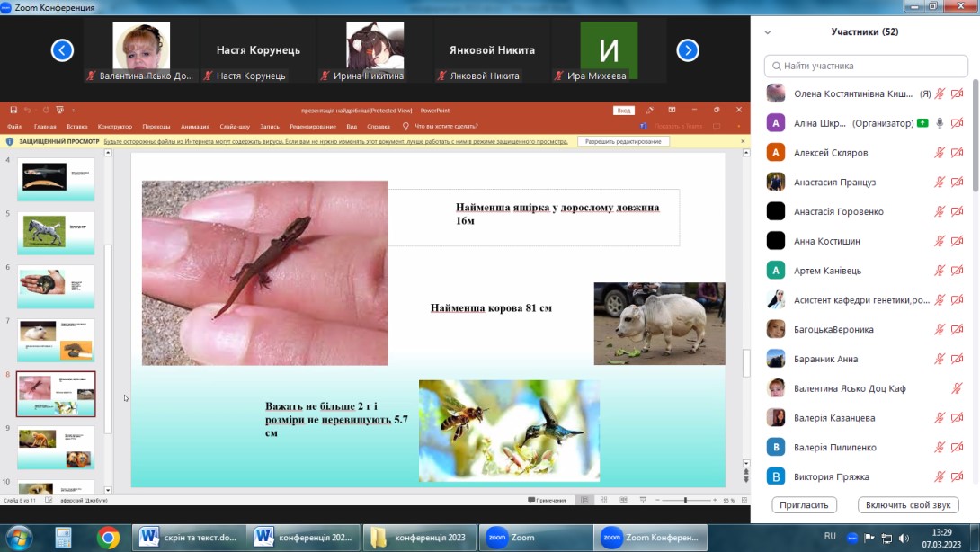This screenshot has width=980, height=552.
Task: Toggle slide sorter view in PowerPoint status bar
Action: tap(603, 500)
